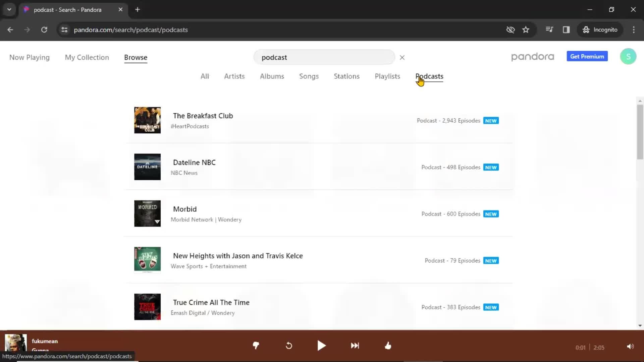
Task: Switch to the Stations results tab
Action: click(346, 76)
